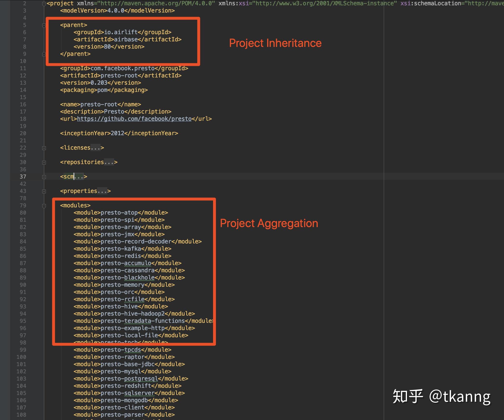This screenshot has height=420, width=504.
Task: Click the version 0.203 text
Action: point(99,83)
